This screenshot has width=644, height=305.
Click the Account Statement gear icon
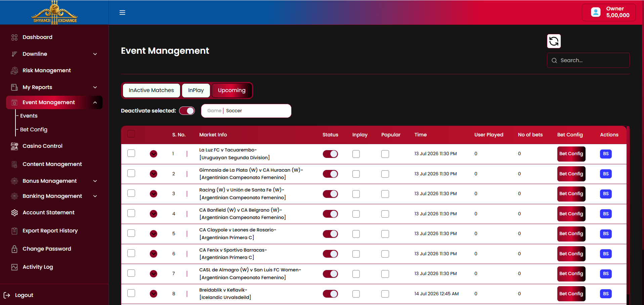point(14,213)
